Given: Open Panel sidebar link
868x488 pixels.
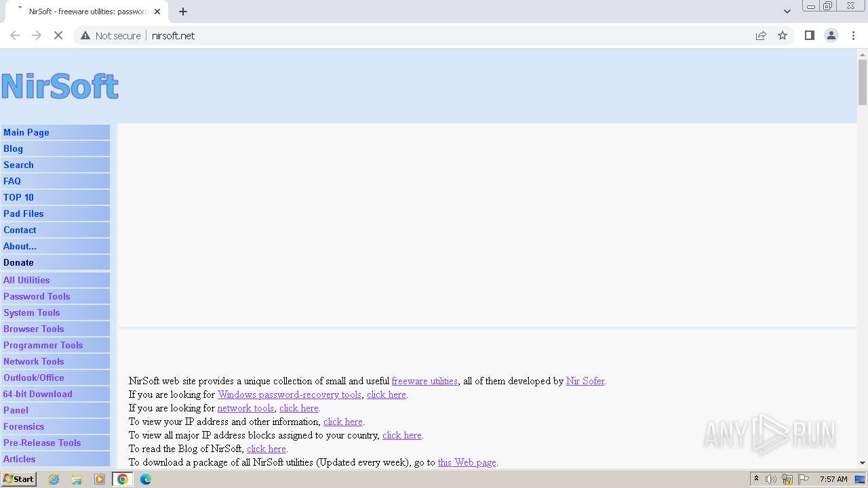Looking at the screenshot, I should (55, 410).
